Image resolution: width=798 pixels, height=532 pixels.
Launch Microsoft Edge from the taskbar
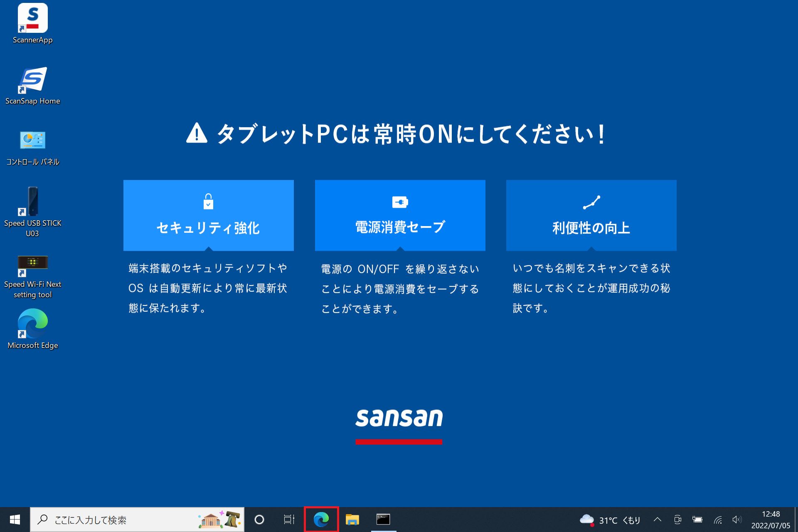[321, 520]
